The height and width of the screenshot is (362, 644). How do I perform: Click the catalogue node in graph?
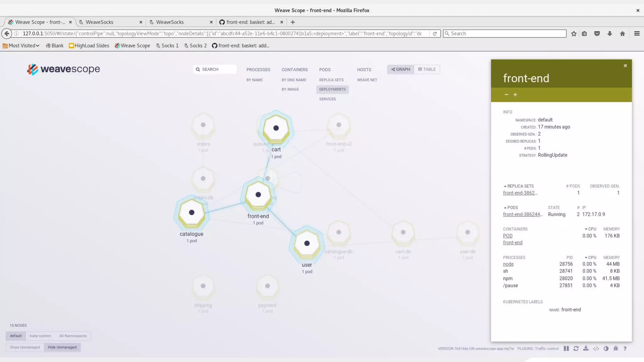192,213
